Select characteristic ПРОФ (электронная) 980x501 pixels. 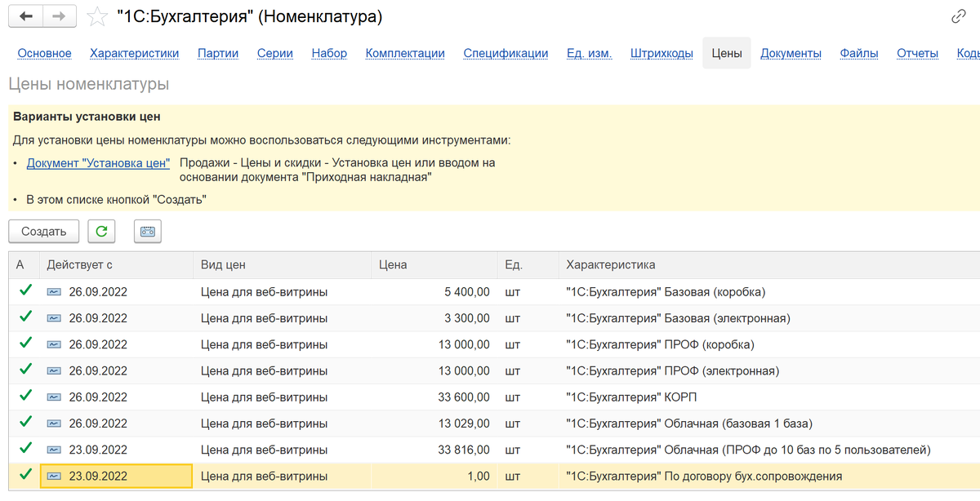point(672,370)
